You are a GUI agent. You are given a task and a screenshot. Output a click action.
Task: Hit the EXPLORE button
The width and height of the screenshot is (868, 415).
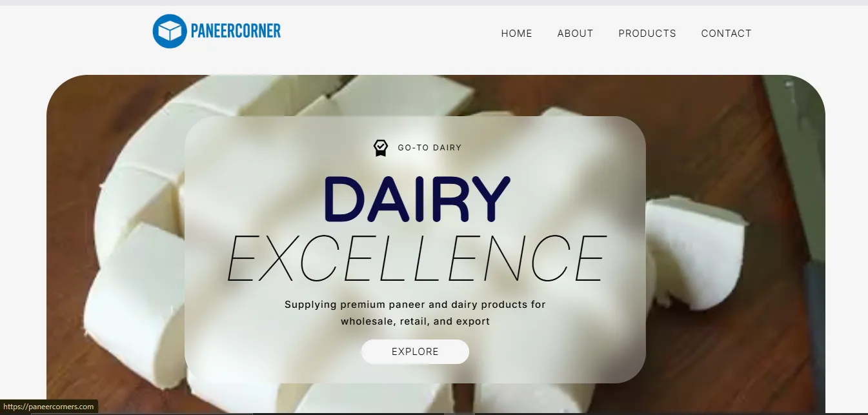[x=415, y=352]
